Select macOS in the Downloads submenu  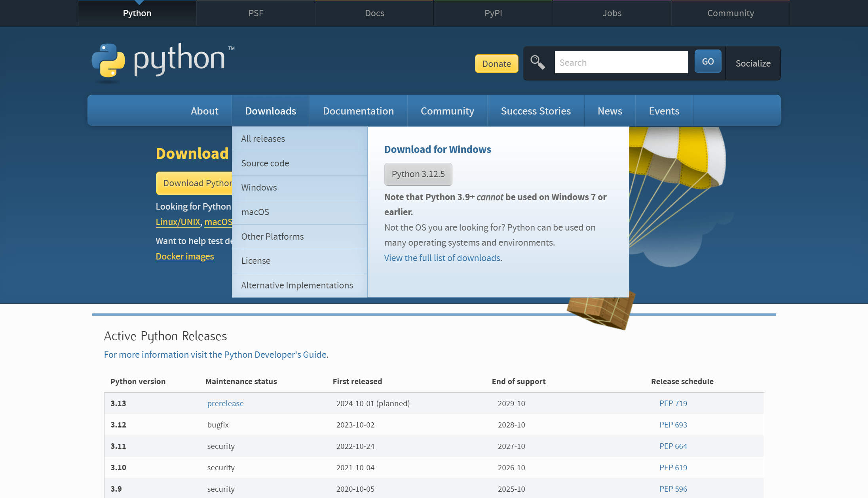(255, 212)
